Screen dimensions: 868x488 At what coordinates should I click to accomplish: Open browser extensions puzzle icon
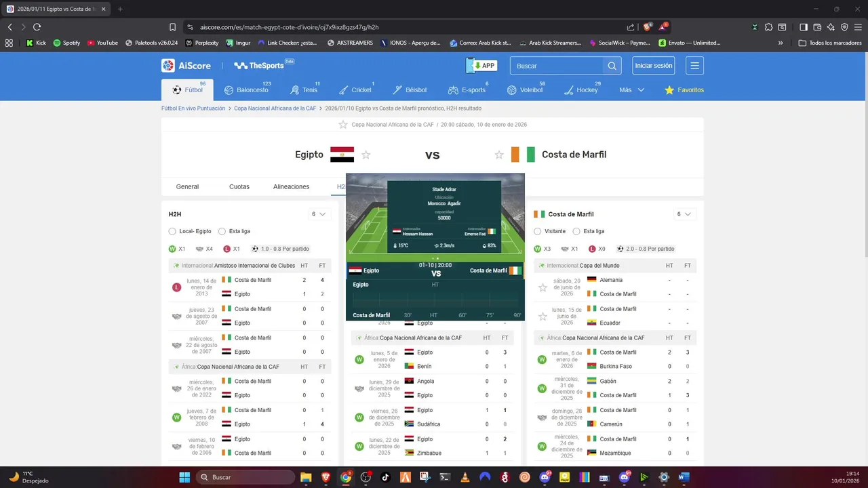coord(768,27)
